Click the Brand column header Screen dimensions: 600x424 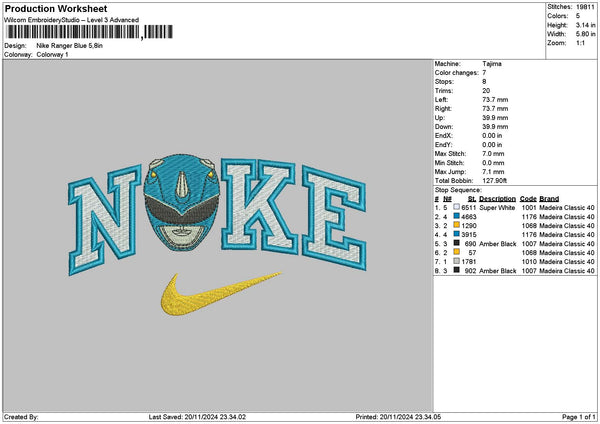[549, 199]
